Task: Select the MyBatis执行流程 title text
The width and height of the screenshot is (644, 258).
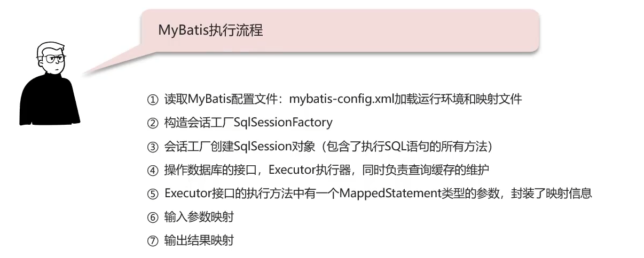Action: (210, 30)
